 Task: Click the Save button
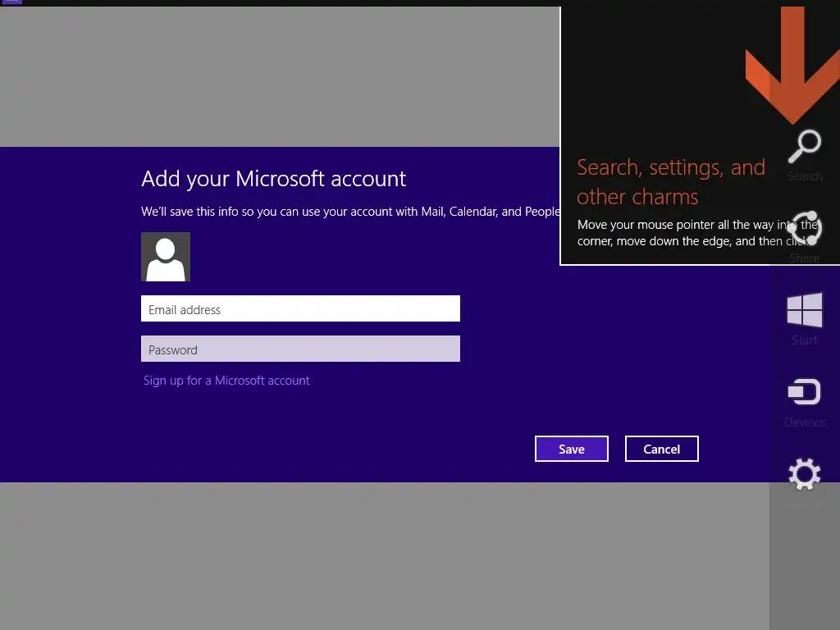point(572,449)
